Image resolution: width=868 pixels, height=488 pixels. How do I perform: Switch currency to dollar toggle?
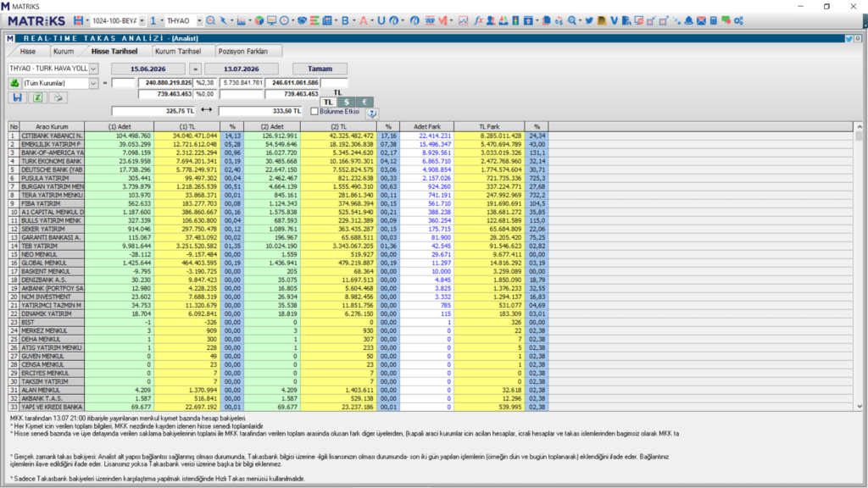click(347, 103)
